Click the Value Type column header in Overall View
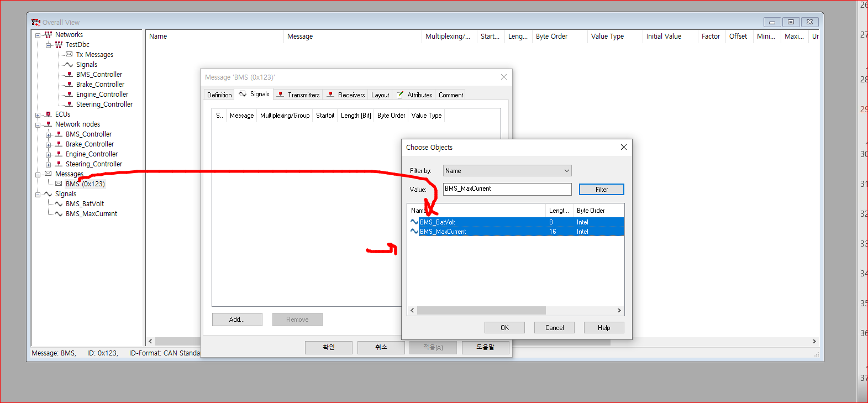This screenshot has width=868, height=403. coord(614,36)
